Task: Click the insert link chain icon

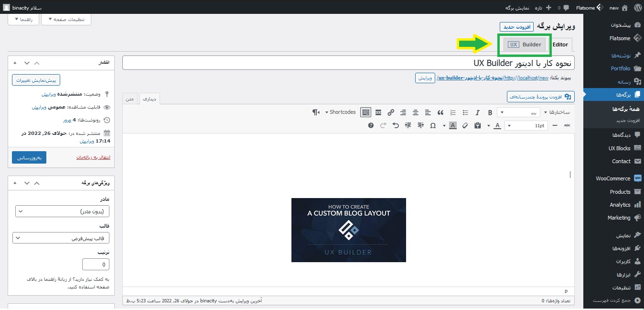Action: click(391, 112)
